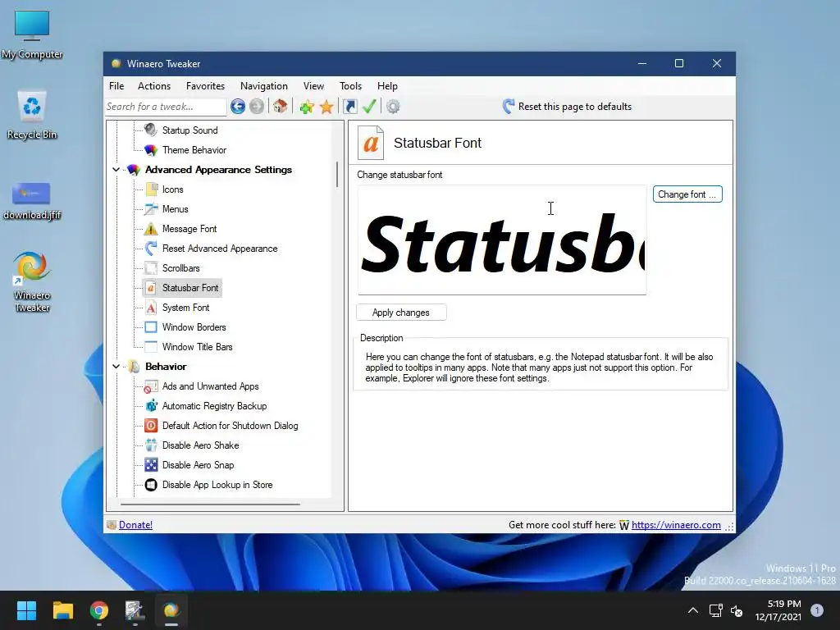
Task: Click Automatic Registry Backup icon
Action: point(151,405)
